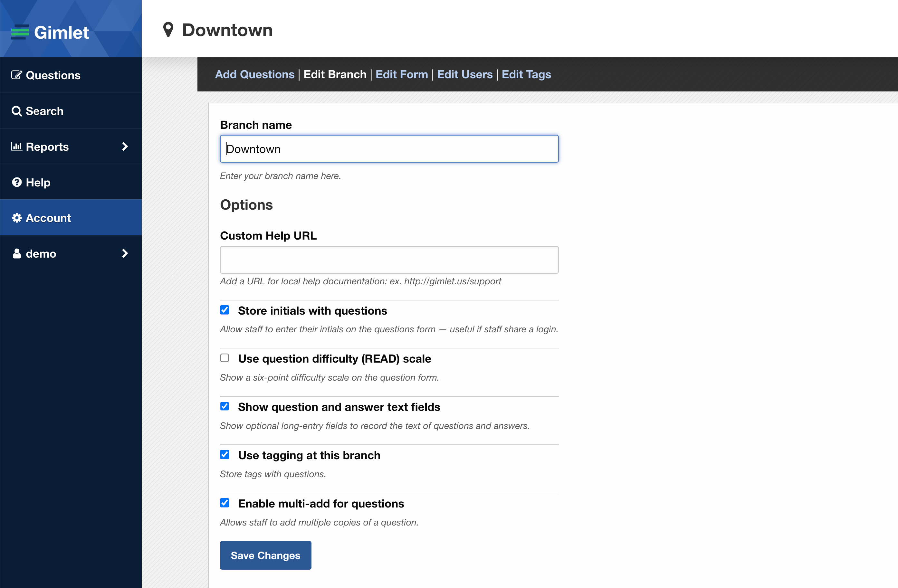Screen dimensions: 898x588
Task: Expand the Reports submenu chevron
Action: pos(125,146)
